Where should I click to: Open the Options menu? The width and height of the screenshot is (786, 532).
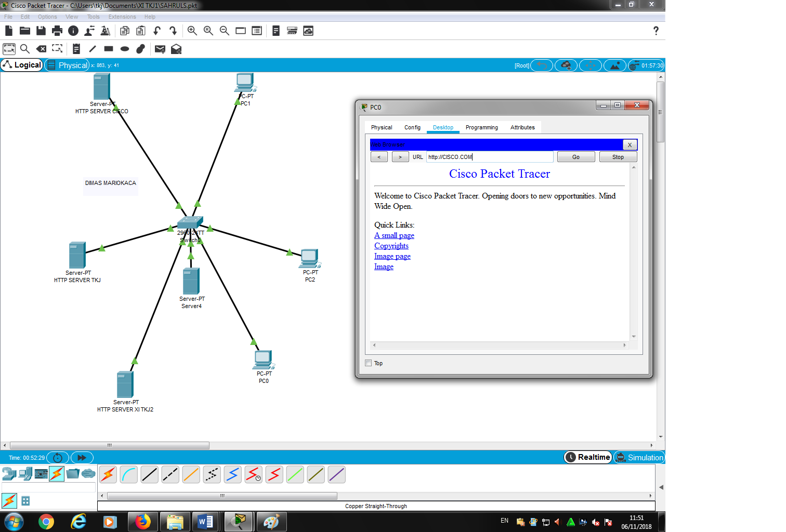point(47,17)
